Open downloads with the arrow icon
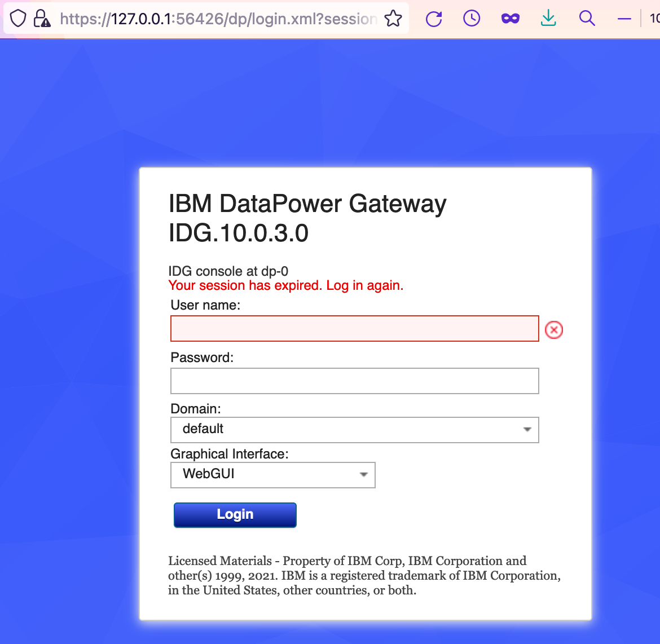This screenshot has height=644, width=660. point(548,19)
